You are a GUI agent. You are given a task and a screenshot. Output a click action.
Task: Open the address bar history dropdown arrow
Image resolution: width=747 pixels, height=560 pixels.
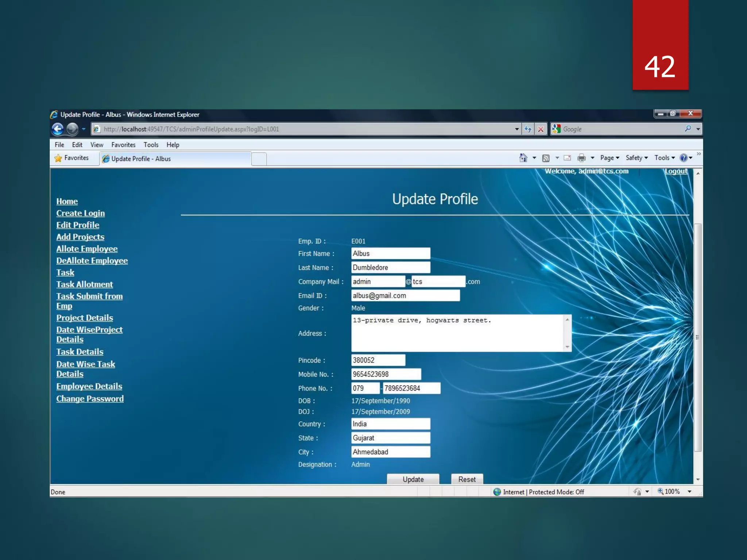517,129
